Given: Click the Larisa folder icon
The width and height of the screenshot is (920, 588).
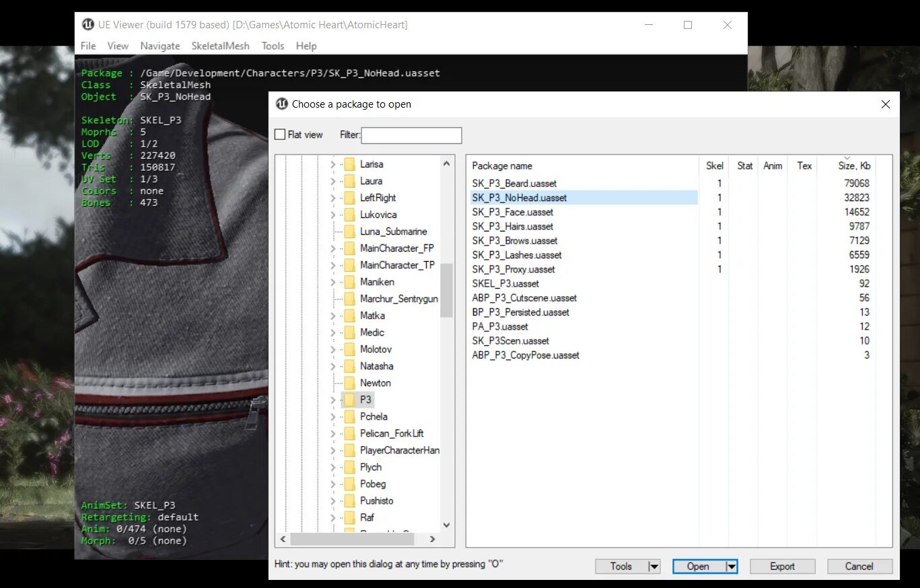Looking at the screenshot, I should coord(349,164).
